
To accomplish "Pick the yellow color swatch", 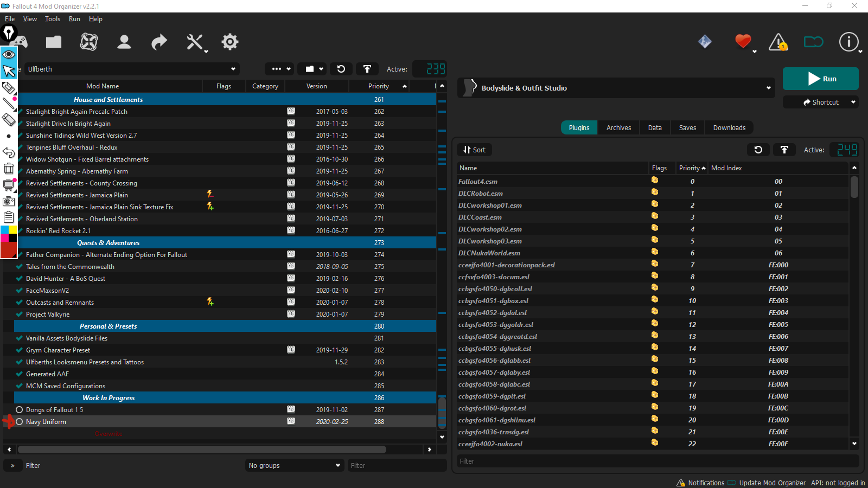I will tap(12, 230).
